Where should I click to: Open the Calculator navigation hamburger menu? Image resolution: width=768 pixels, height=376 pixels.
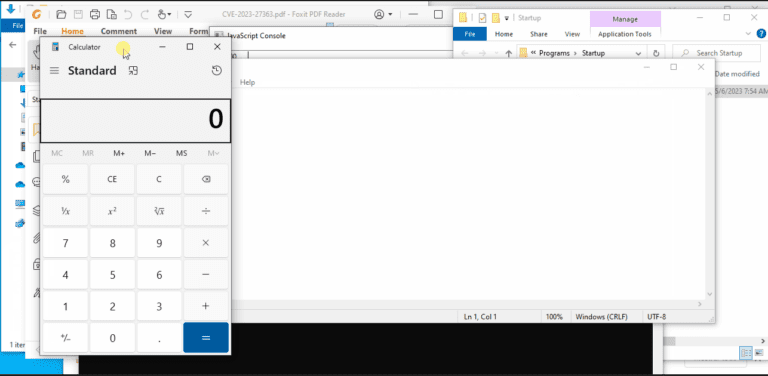point(54,70)
